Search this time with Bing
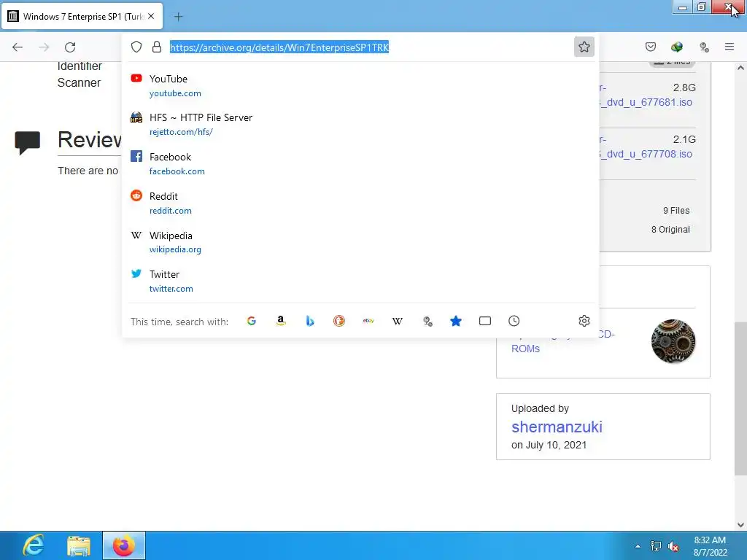747x560 pixels. [x=309, y=321]
